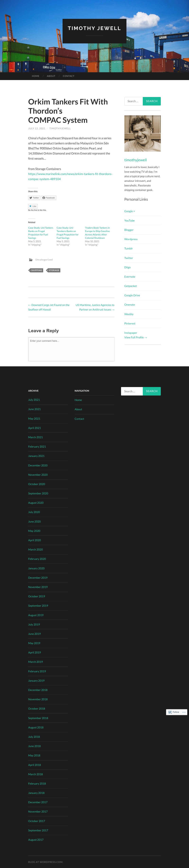
Task: Open the Blogger personal link
Action: tap(129, 230)
